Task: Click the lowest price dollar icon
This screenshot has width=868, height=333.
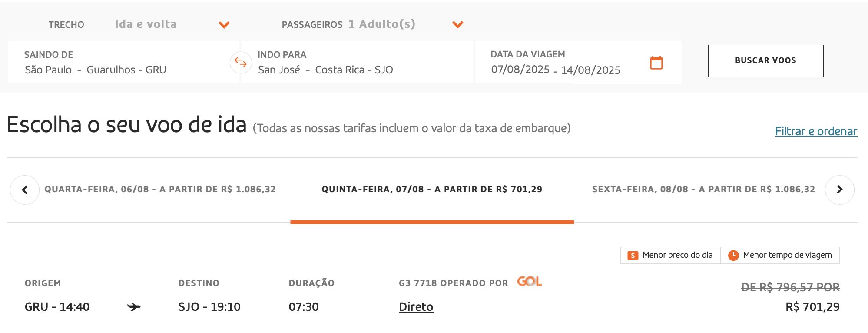Action: coord(633,256)
